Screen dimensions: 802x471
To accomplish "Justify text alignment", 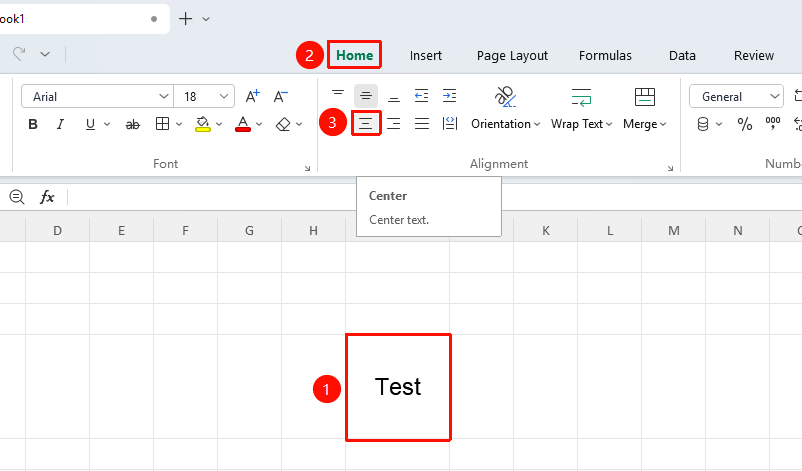I will click(x=422, y=123).
